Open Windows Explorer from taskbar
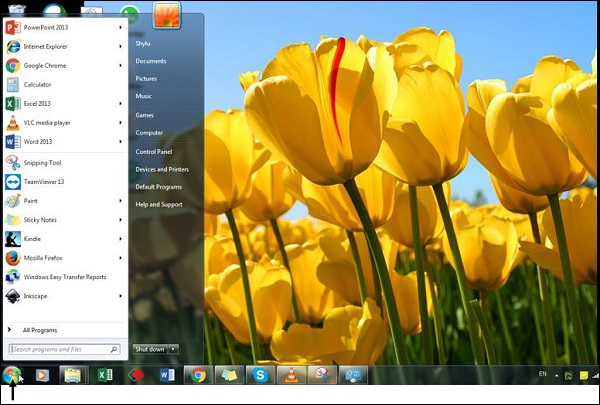This screenshot has width=600, height=405. (x=73, y=375)
